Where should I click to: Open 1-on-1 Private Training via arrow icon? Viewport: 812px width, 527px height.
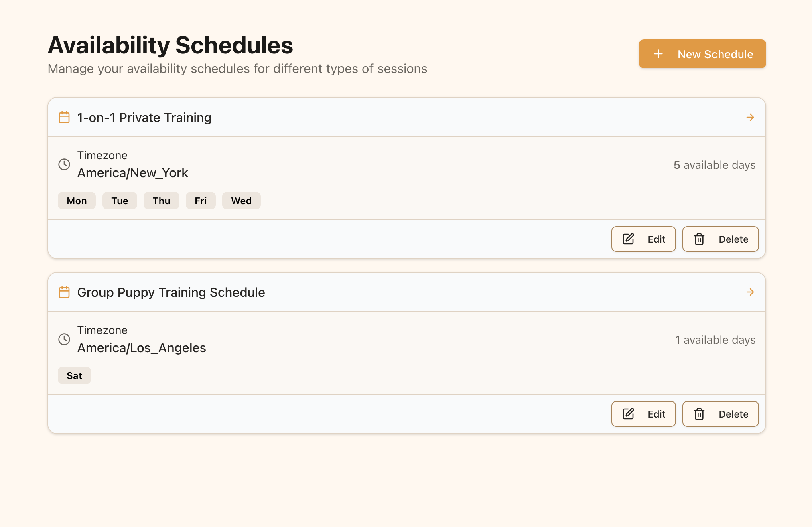tap(750, 117)
